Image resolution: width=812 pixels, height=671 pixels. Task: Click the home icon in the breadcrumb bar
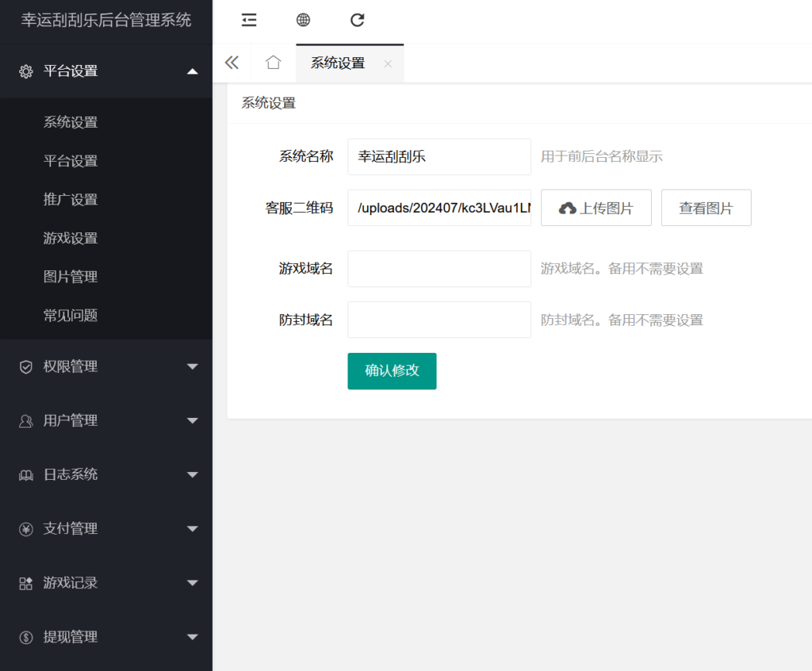point(273,62)
